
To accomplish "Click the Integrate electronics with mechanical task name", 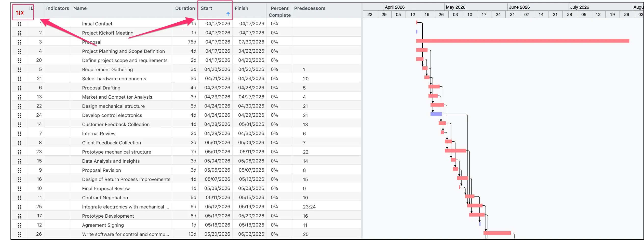I will click(x=125, y=207).
